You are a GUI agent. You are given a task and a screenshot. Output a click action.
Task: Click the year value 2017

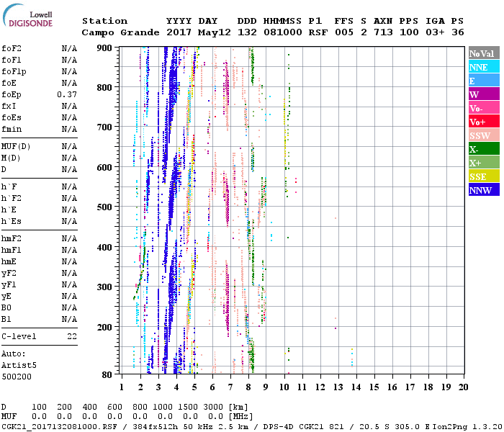[179, 32]
